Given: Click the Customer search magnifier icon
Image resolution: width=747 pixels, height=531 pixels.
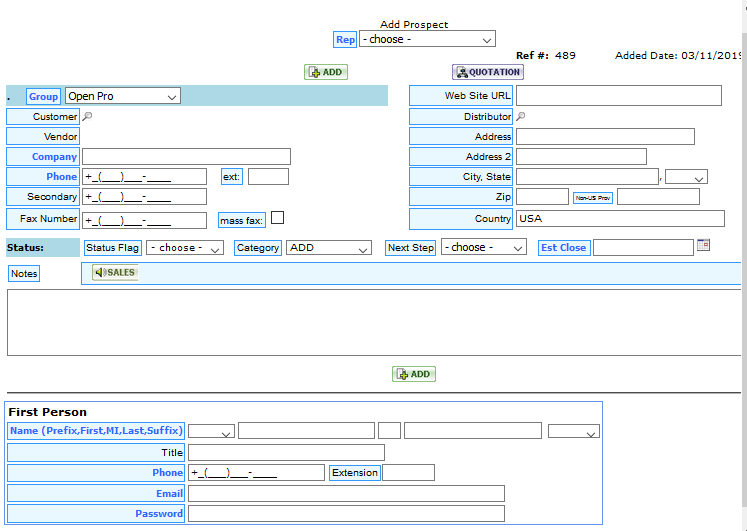Looking at the screenshot, I should (x=87, y=117).
